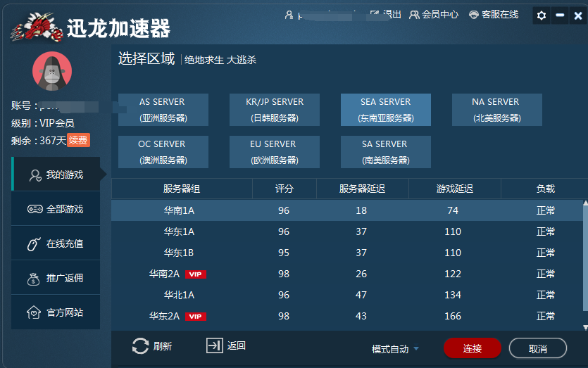
Task: Click game latency 74 in 华南1A row
Action: pyautogui.click(x=453, y=210)
